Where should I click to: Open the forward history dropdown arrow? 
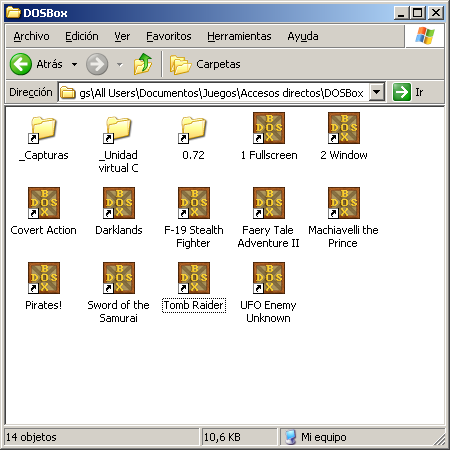click(120, 64)
